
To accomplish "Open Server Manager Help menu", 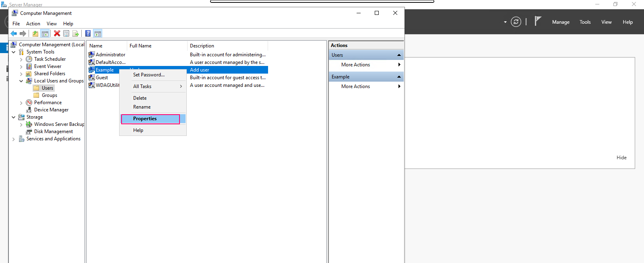I will click(x=628, y=22).
